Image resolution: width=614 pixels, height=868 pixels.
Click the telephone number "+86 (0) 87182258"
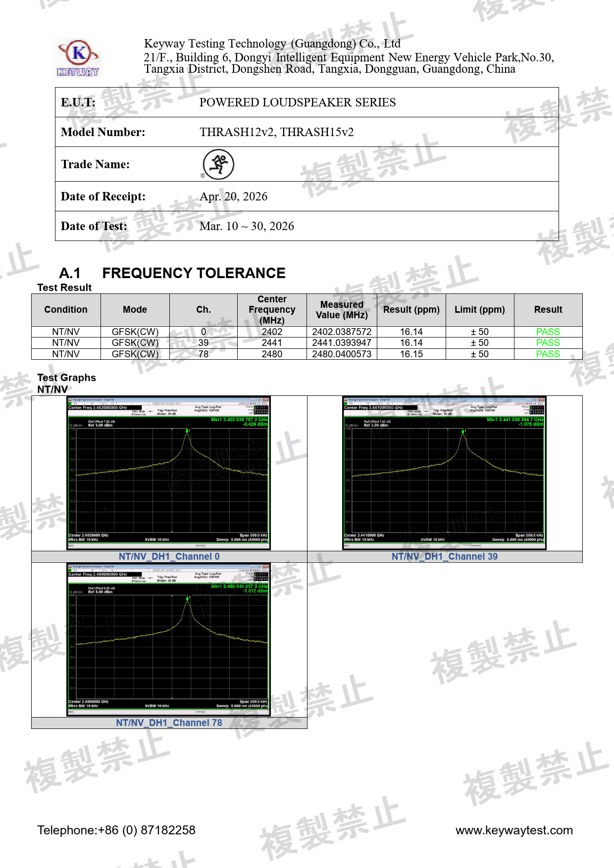click(147, 830)
